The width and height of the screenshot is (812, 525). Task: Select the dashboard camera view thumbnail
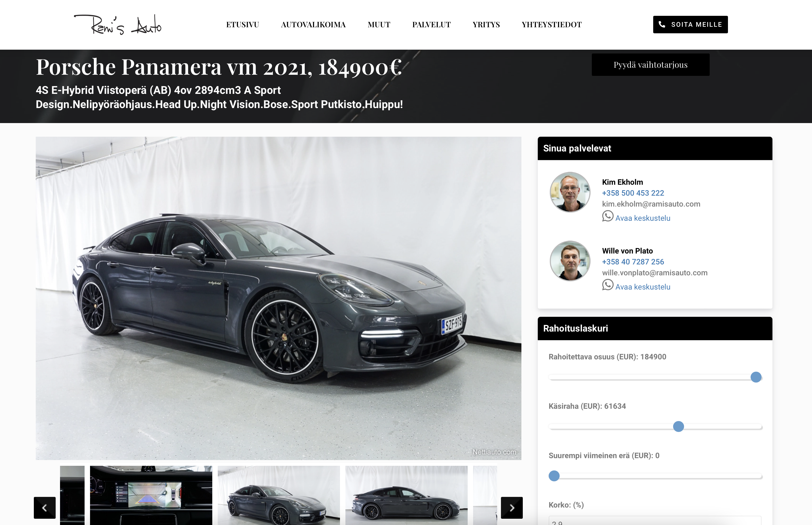(x=151, y=495)
